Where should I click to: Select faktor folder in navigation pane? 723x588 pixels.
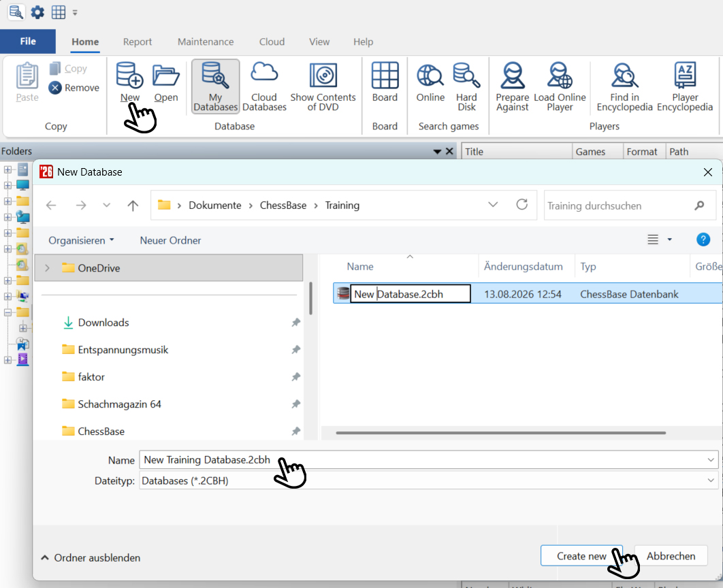coord(91,377)
